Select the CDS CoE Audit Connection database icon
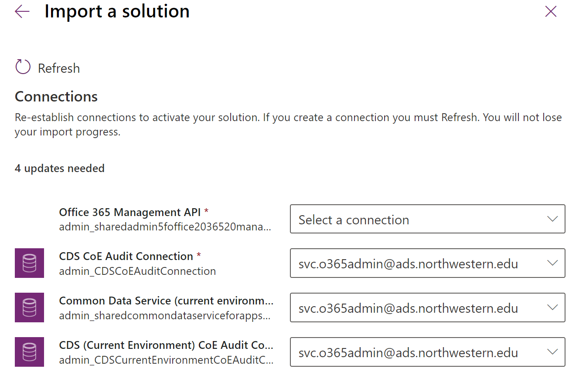The height and width of the screenshot is (392, 579). tap(29, 263)
